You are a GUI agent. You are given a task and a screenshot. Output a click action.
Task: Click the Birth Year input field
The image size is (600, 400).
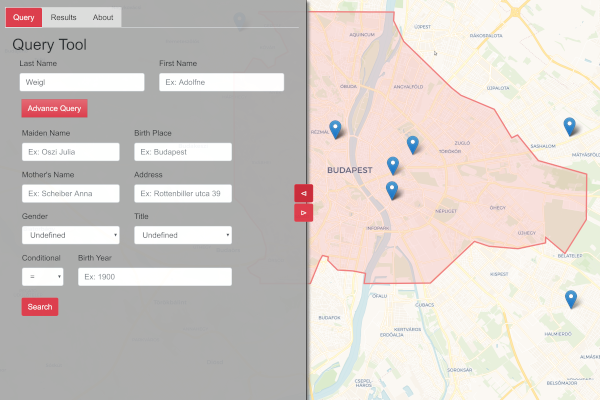(155, 277)
